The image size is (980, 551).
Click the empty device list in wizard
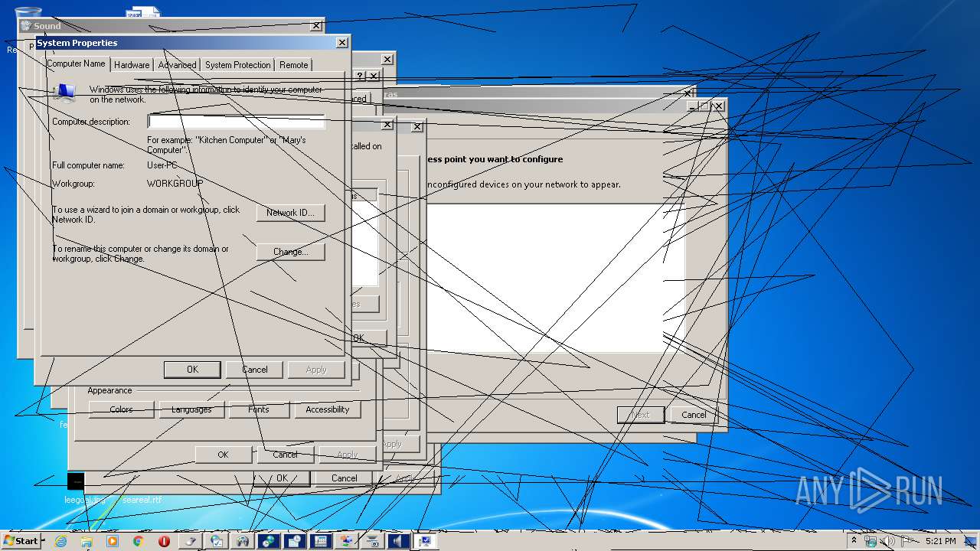point(555,278)
